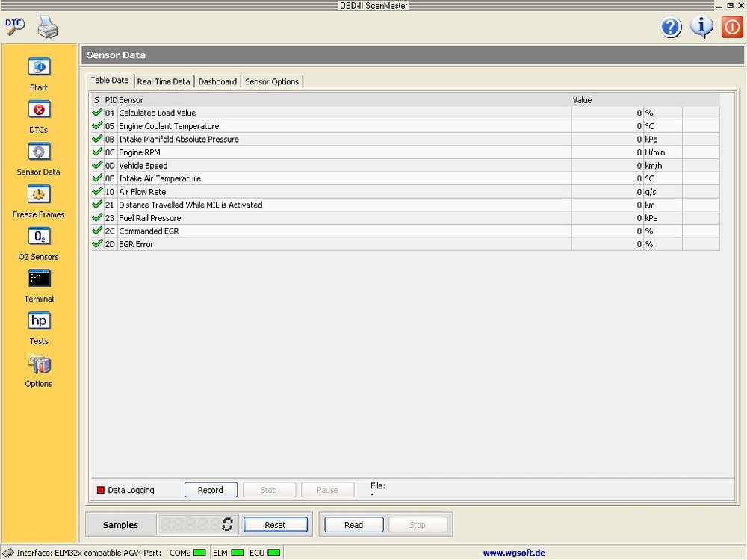747x560 pixels.
Task: Open the DTCs trouble codes icon
Action: pyautogui.click(x=39, y=110)
